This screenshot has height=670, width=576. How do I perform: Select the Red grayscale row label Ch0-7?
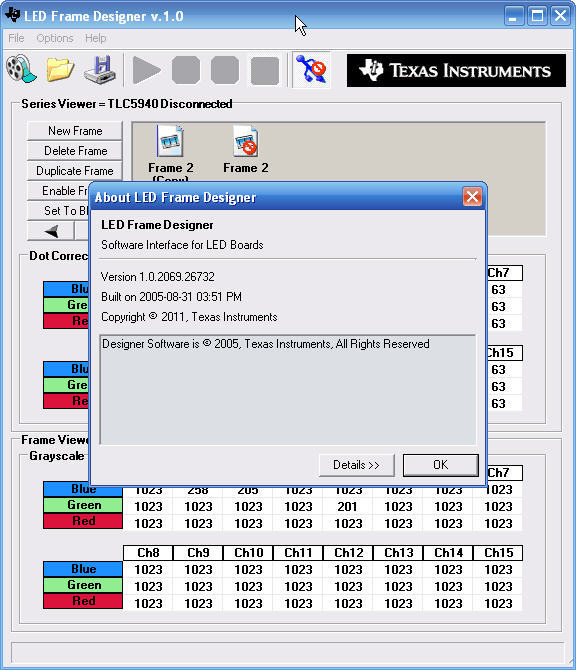pos(83,521)
